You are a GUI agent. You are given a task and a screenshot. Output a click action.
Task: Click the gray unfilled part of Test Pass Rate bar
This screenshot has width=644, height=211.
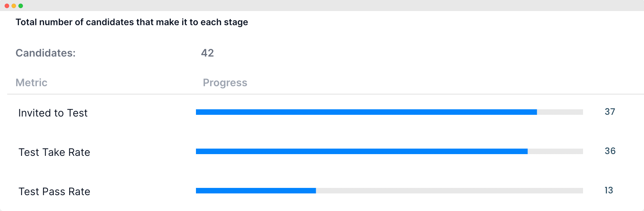(x=449, y=191)
